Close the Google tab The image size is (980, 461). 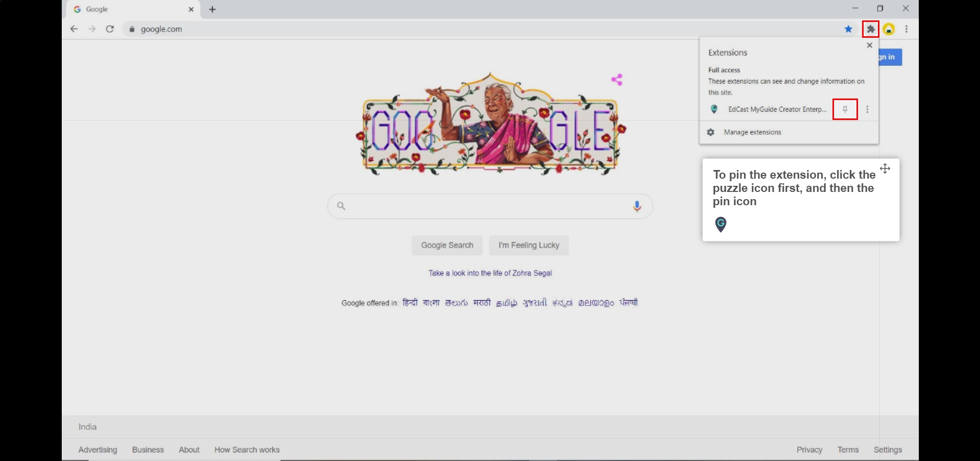pos(191,9)
